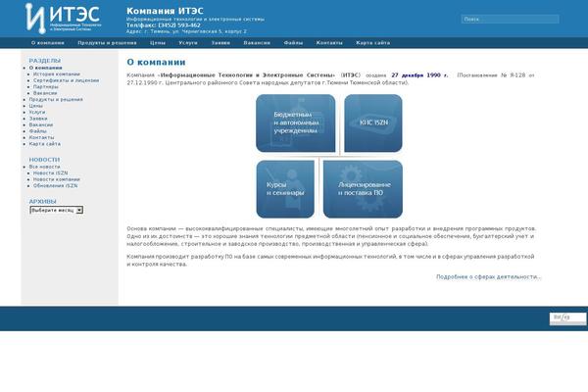The width and height of the screenshot is (588, 392).
Task: Open sidebar link 'Файлы'
Action: pos(38,131)
